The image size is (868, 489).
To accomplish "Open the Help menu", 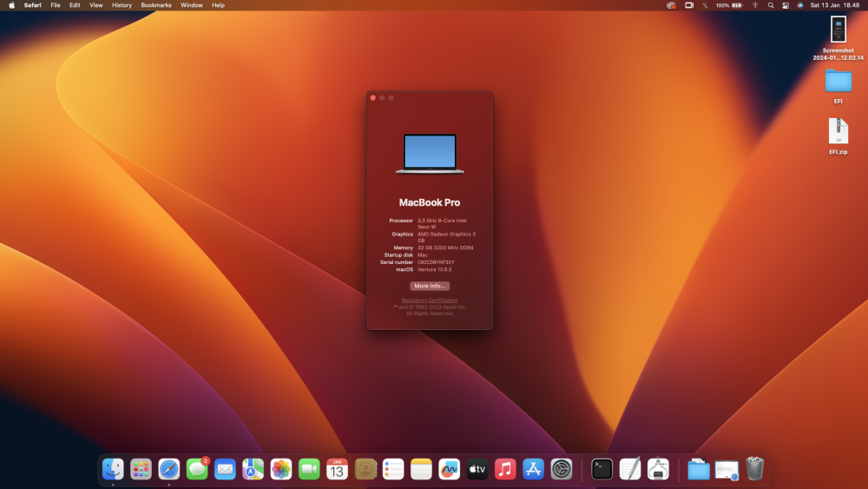I will [218, 5].
